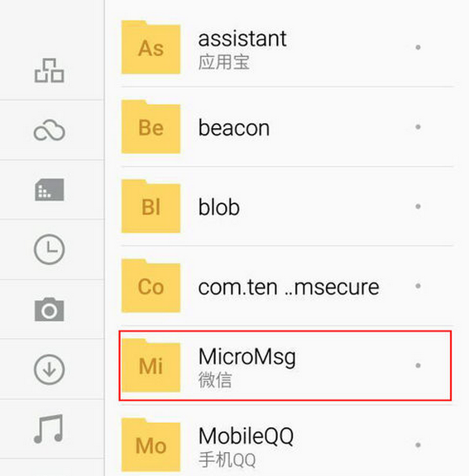This screenshot has width=469, height=476.
Task: Open the assistant folder
Action: (287, 47)
